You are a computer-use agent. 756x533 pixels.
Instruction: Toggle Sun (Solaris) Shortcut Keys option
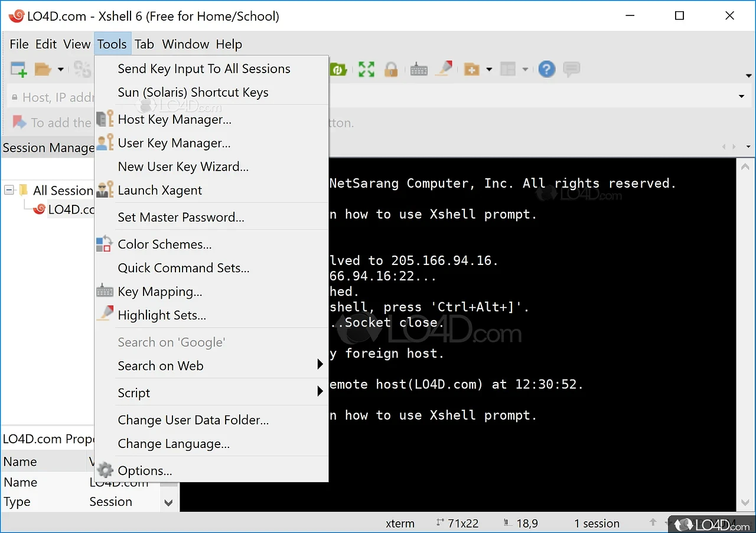click(193, 93)
